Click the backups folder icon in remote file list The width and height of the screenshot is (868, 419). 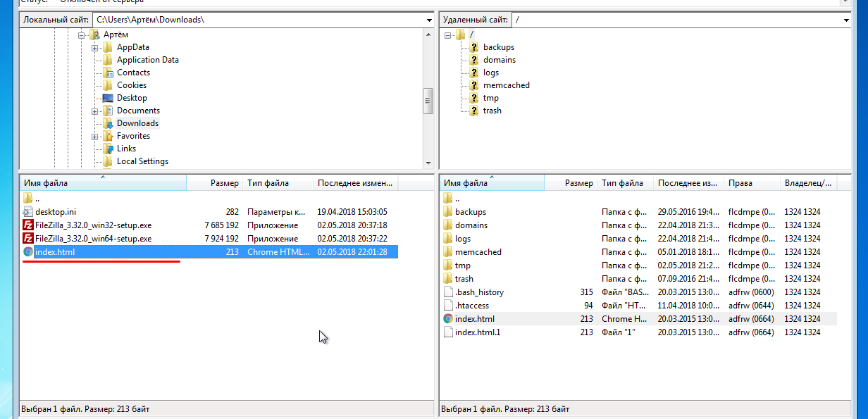tap(448, 212)
